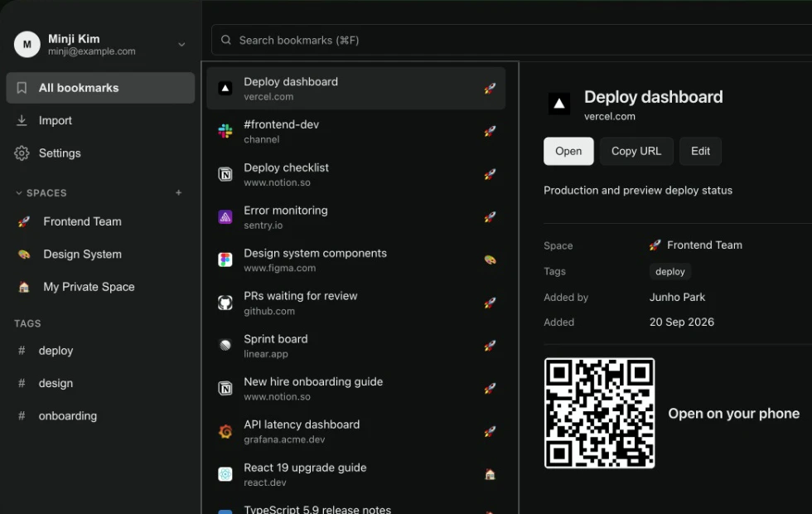Add a new space with plus icon
The width and height of the screenshot is (812, 514).
coord(179,192)
